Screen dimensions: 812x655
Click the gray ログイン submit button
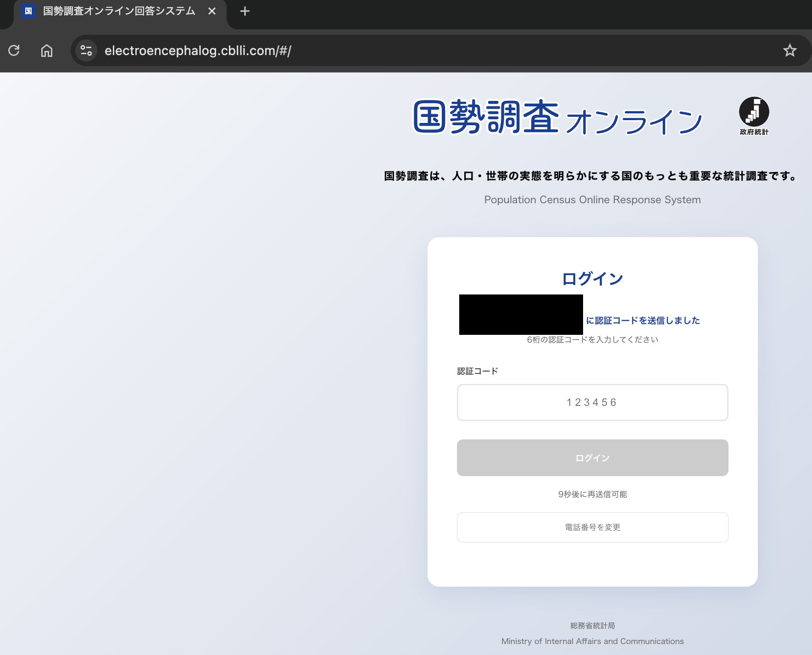[x=592, y=458]
